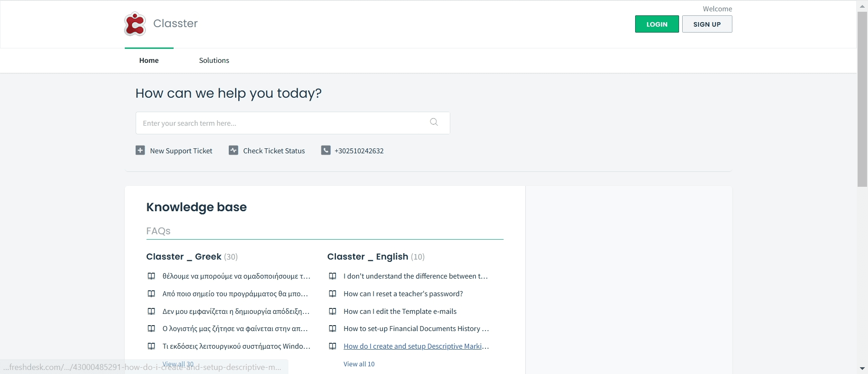
Task: Click book icon beside 'reset a teacher's password' article
Action: 333,294
